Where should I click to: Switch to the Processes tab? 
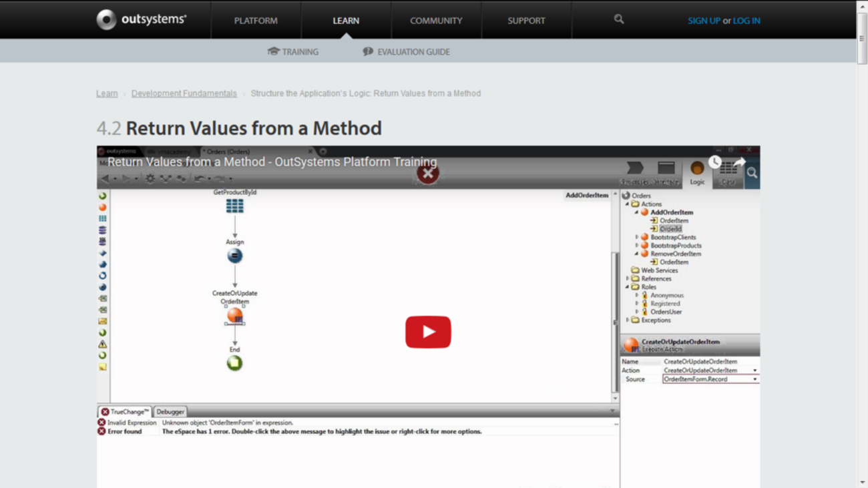click(x=635, y=173)
